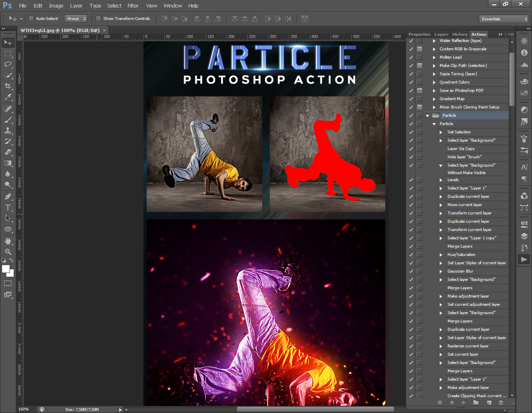Select the Eraser tool

[x=8, y=152]
